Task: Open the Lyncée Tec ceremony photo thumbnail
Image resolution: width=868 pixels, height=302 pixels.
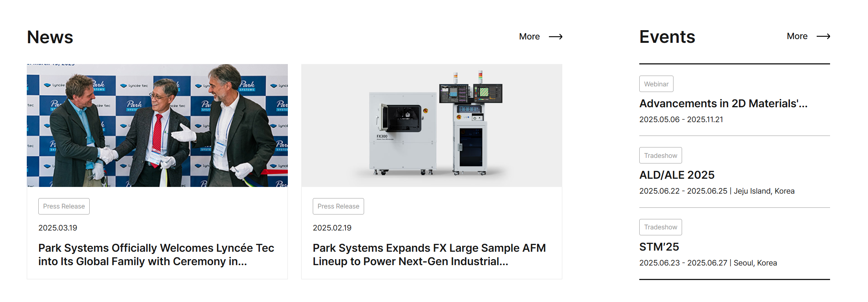Action: click(x=157, y=125)
